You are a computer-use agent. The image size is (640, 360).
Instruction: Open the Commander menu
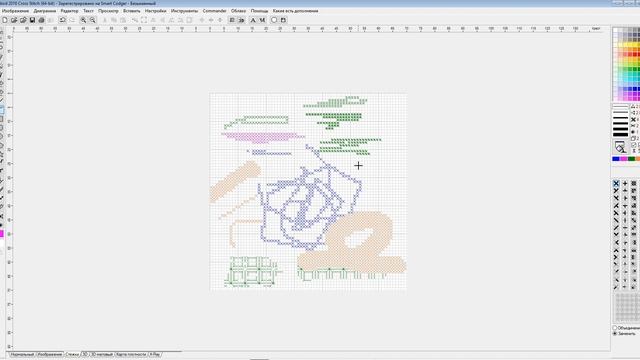point(215,11)
